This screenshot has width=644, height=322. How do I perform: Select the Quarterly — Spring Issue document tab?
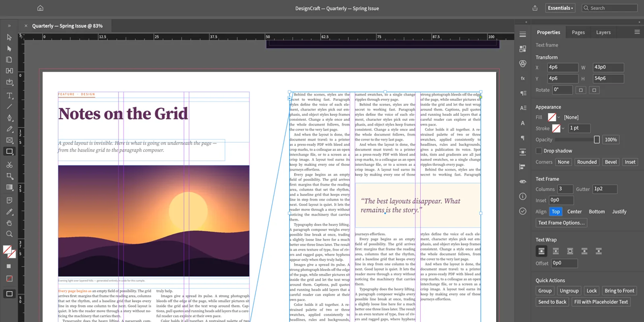67,26
